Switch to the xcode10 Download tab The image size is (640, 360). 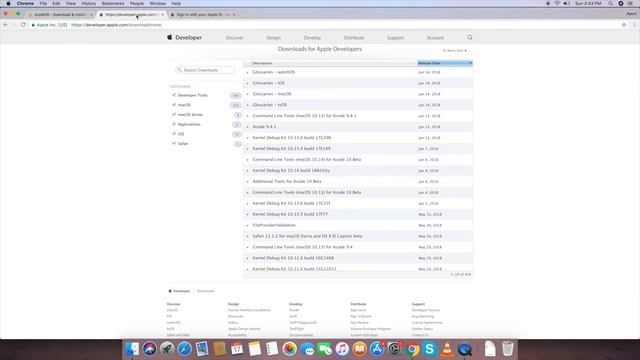tap(60, 15)
